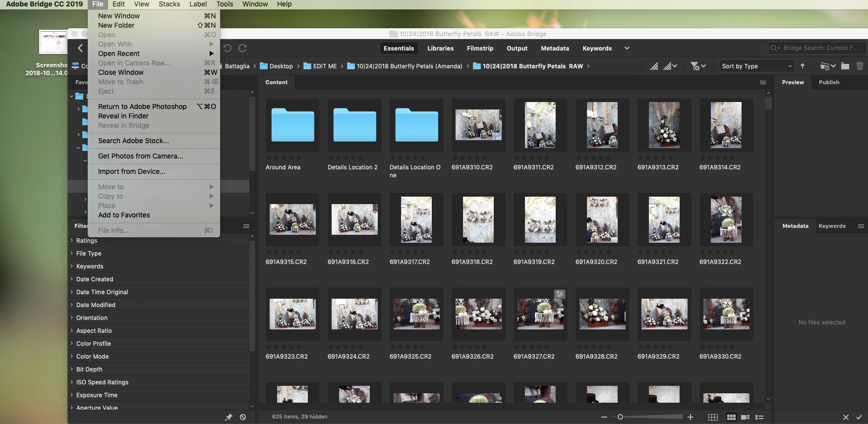Switch to Filmstrip workspace

[x=480, y=48]
